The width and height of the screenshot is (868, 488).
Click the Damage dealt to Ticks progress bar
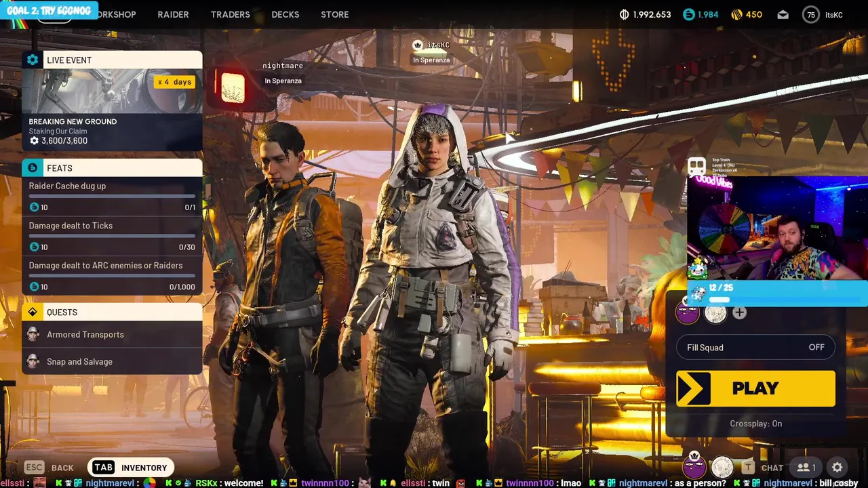pos(112,236)
